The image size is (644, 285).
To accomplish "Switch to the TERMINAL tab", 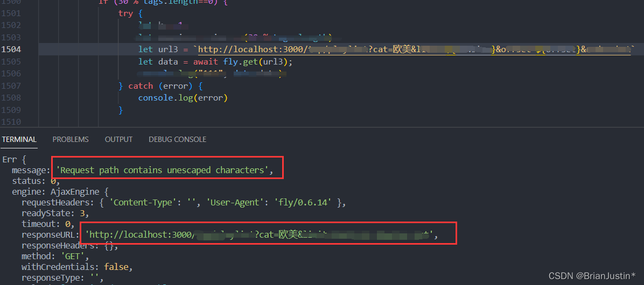I will tap(19, 139).
